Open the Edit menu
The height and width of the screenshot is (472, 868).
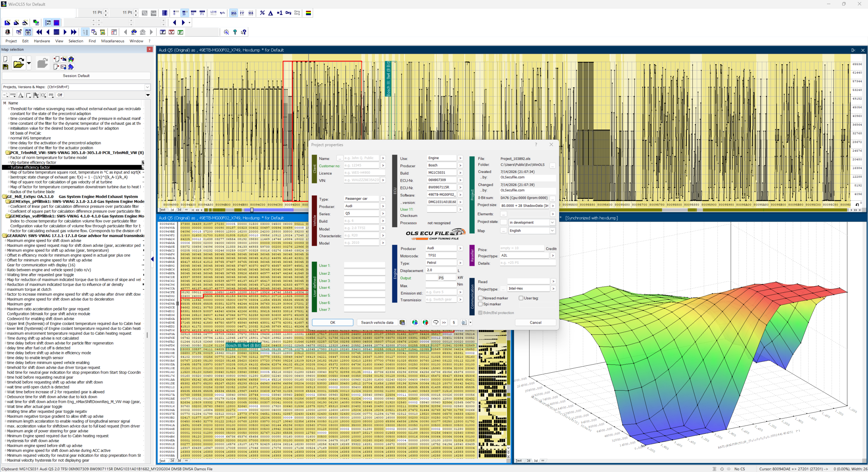25,41
